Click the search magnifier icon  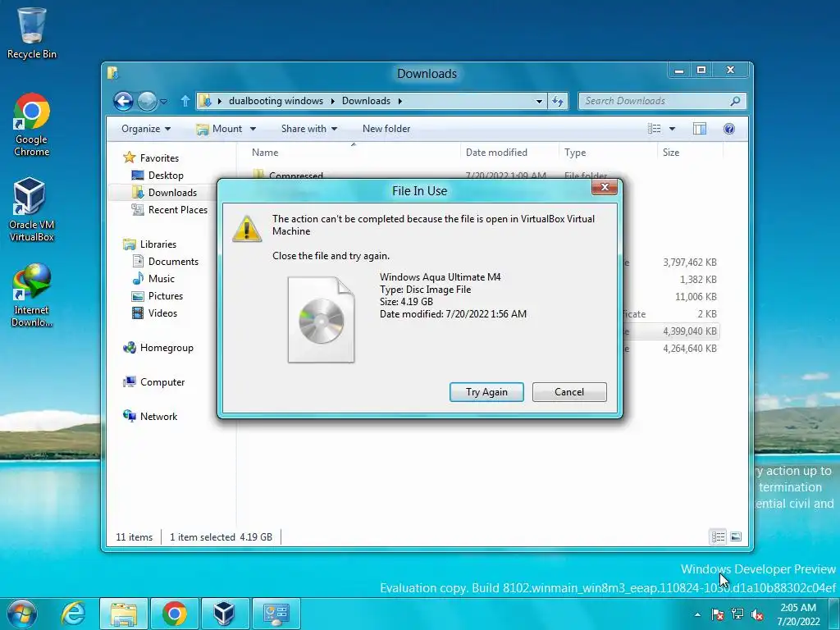point(736,101)
